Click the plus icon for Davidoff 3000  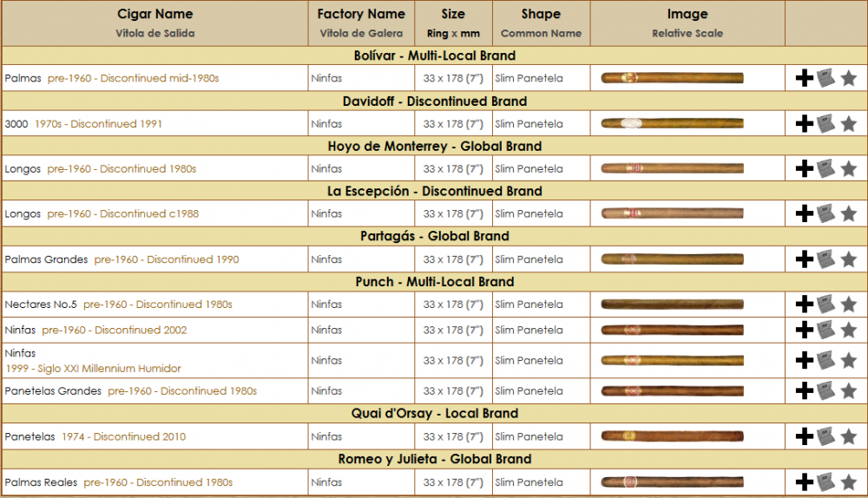[805, 123]
